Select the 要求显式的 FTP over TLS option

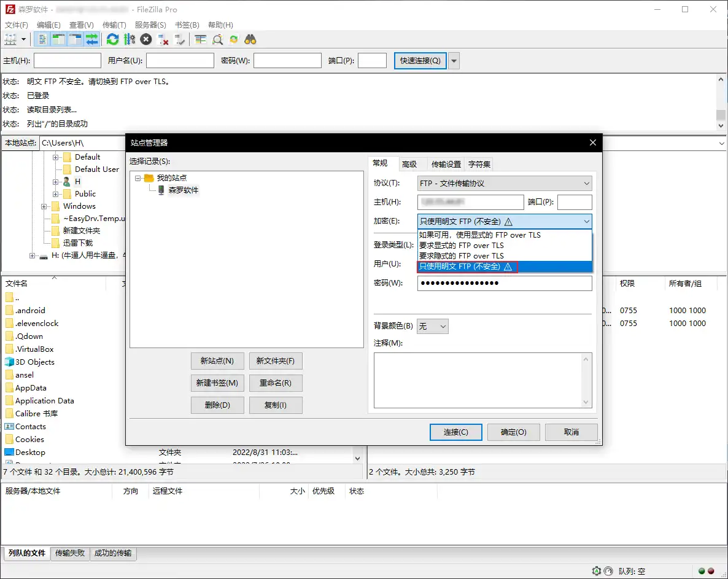[x=461, y=246]
